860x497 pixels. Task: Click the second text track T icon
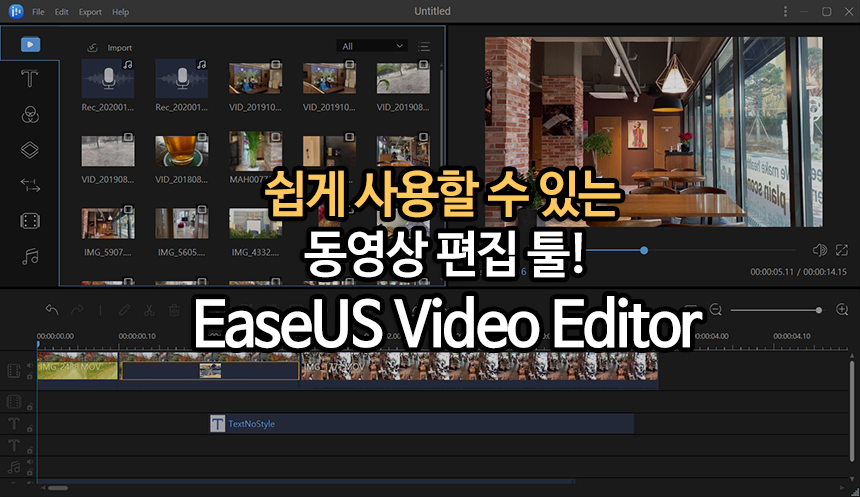[x=14, y=445]
